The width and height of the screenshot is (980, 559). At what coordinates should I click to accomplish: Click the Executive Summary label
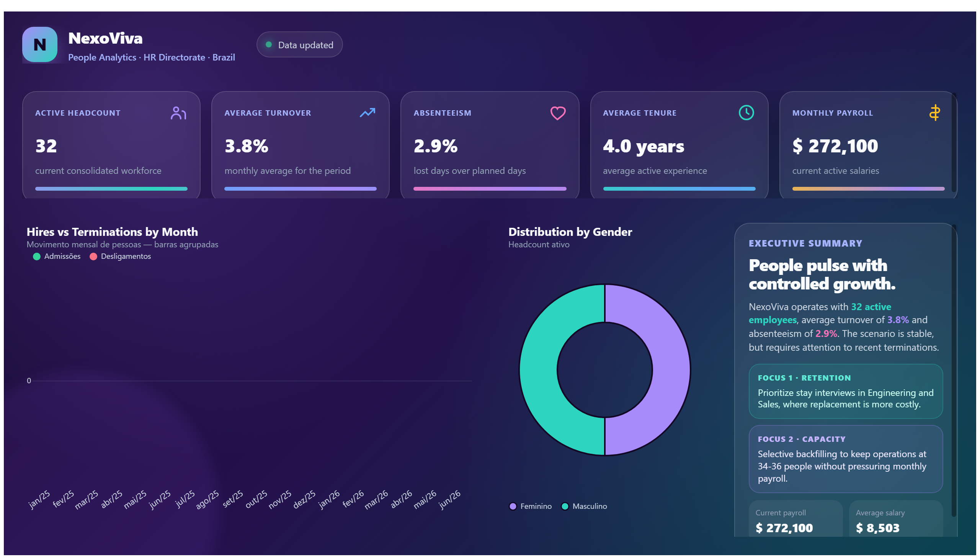tap(805, 244)
